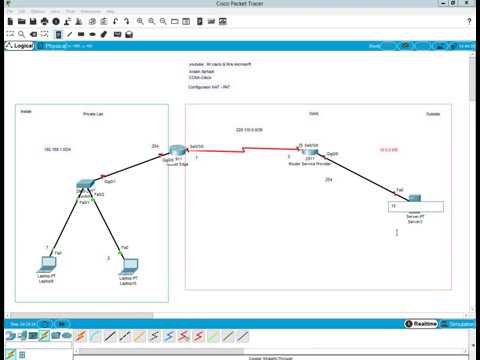The image size is (480, 360).
Task: Switch to Logical workspace tab
Action: click(20, 46)
